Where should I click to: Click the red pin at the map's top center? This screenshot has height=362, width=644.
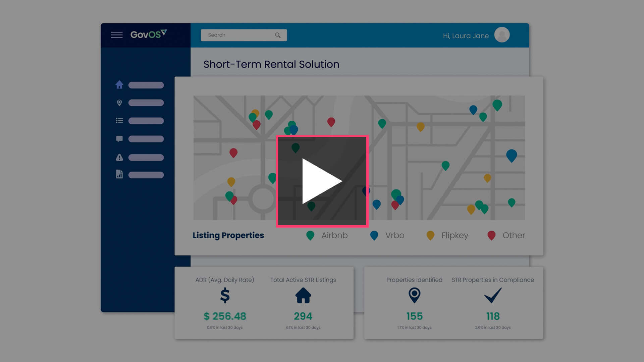pyautogui.click(x=331, y=122)
